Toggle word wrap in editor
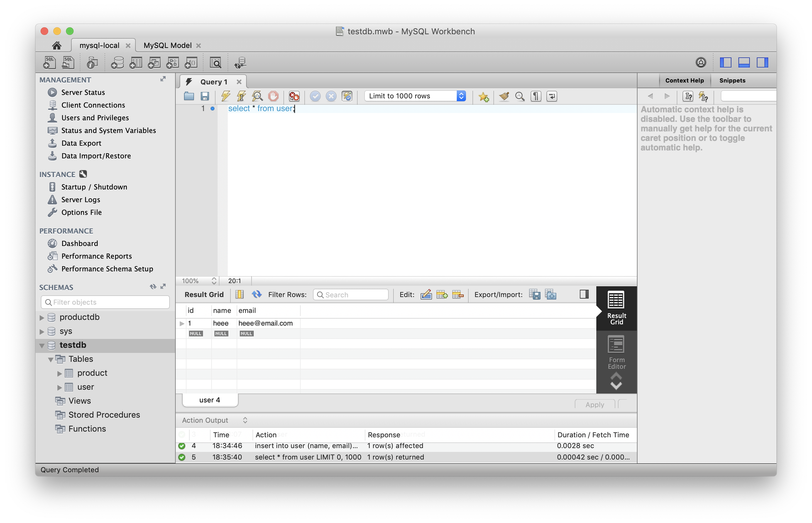This screenshot has width=812, height=523. pyautogui.click(x=552, y=96)
